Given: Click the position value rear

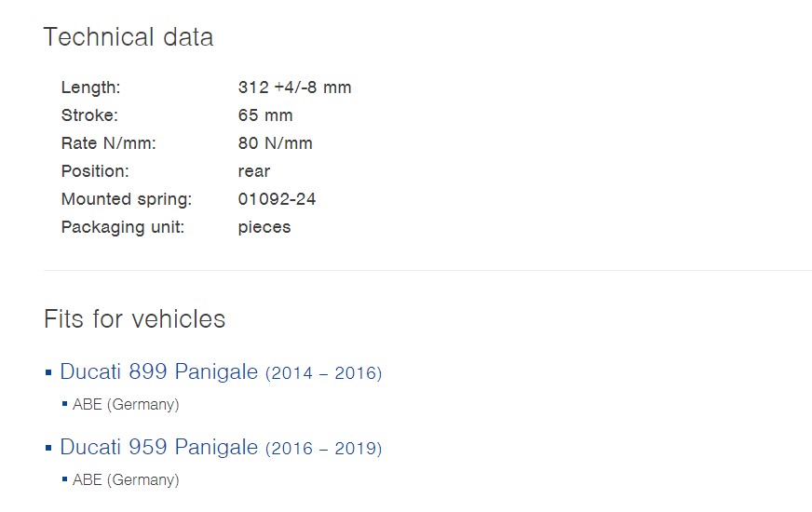Looking at the screenshot, I should [x=253, y=171].
